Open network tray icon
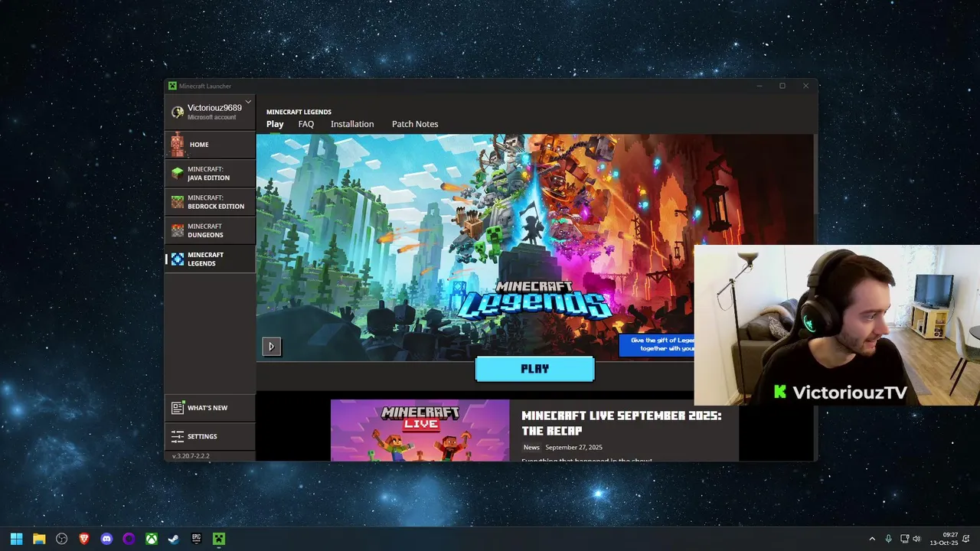980x551 pixels. [904, 539]
